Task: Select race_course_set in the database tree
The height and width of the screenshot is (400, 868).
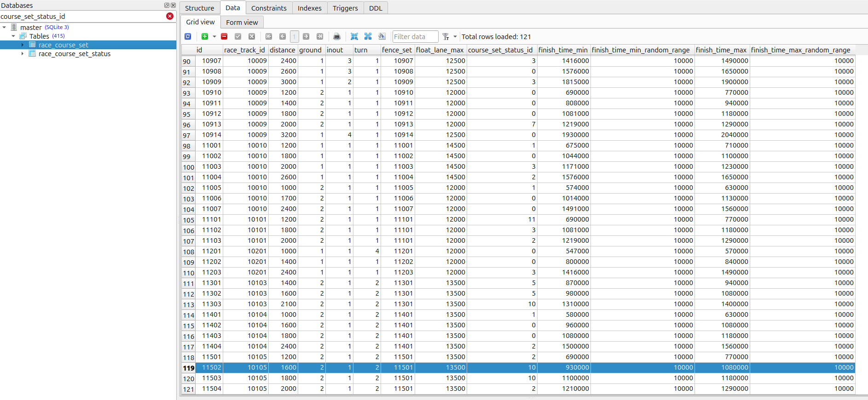Action: (64, 45)
